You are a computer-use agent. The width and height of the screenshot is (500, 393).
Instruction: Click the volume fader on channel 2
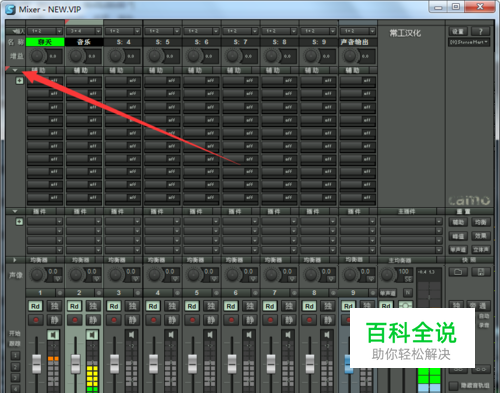[76, 364]
